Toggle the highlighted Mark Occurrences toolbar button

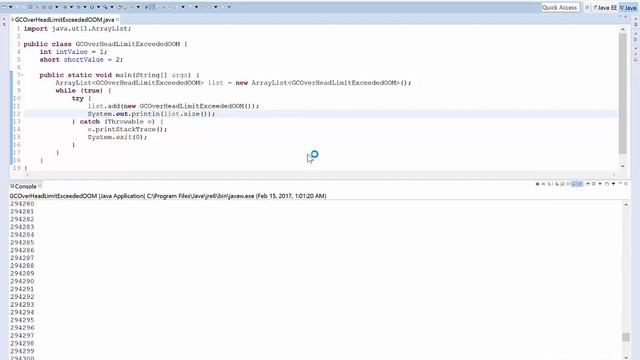pyautogui.click(x=152, y=7)
